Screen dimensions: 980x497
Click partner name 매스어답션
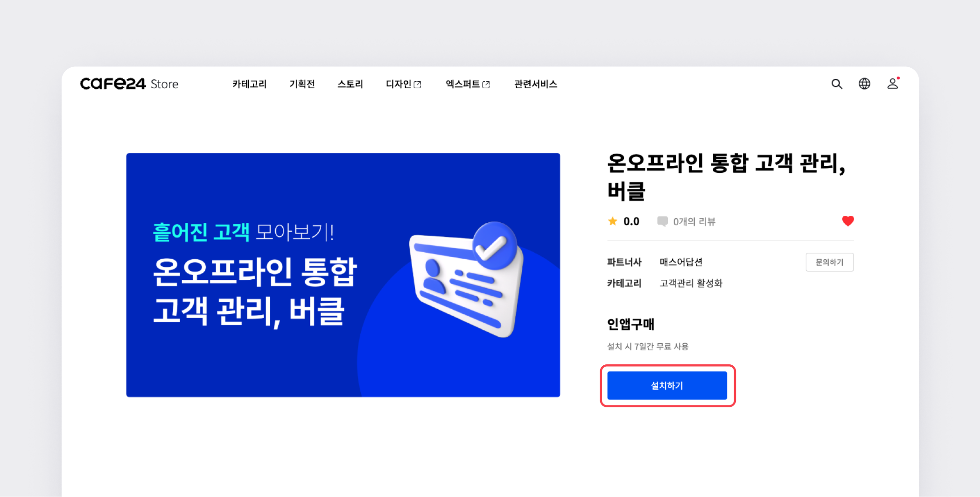click(681, 262)
